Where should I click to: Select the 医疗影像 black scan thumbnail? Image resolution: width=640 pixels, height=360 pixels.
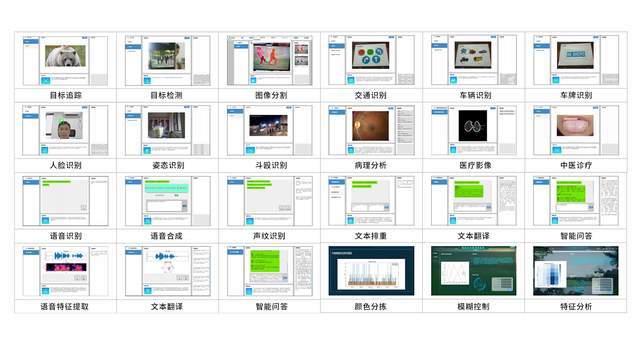click(x=473, y=130)
